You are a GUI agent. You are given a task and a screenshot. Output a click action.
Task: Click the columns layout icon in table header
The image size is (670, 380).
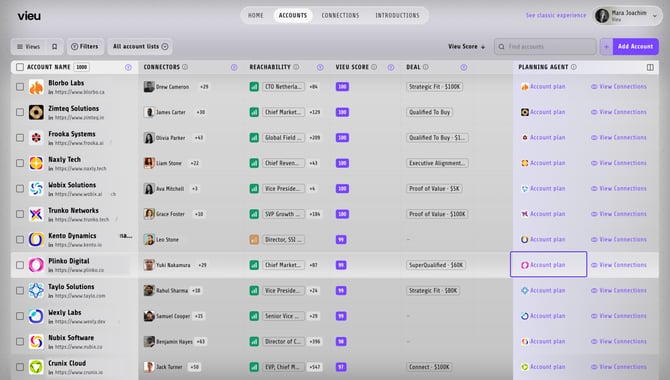click(x=650, y=67)
